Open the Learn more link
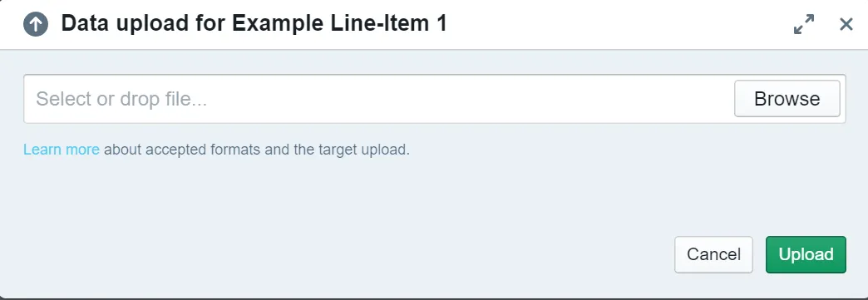868x300 pixels. click(62, 150)
